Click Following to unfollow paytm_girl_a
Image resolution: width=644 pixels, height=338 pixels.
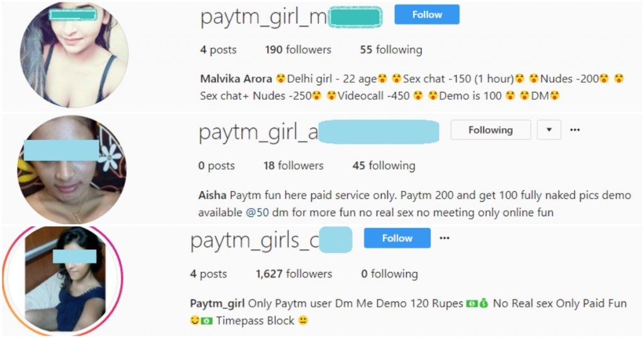(491, 130)
